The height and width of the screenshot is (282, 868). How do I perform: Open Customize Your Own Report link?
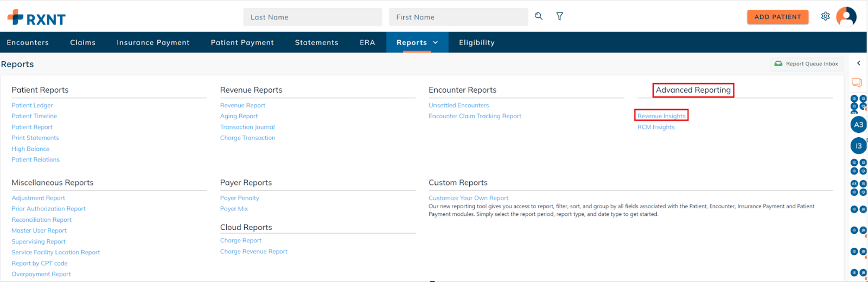tap(468, 198)
